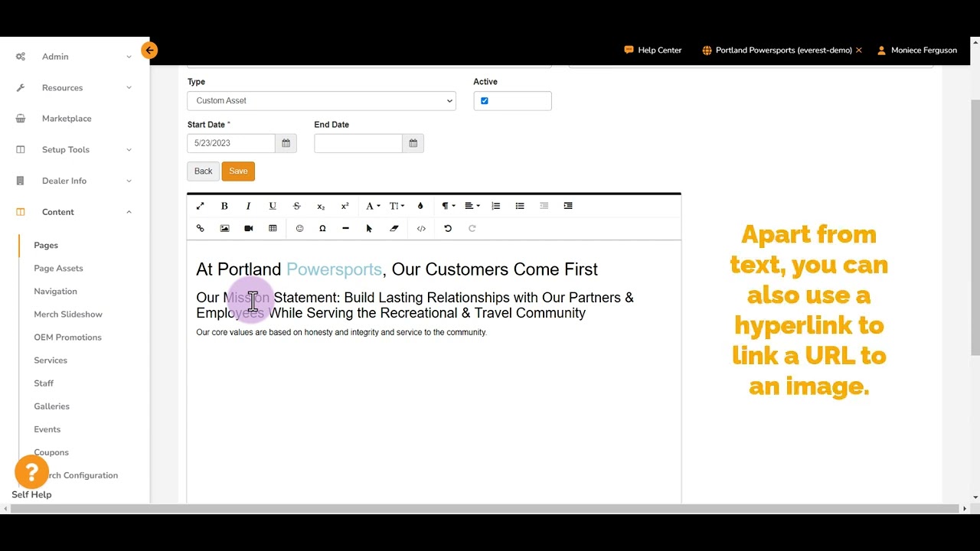Viewport: 980px width, 551px height.
Task: Click the select-all cursor icon
Action: [369, 228]
